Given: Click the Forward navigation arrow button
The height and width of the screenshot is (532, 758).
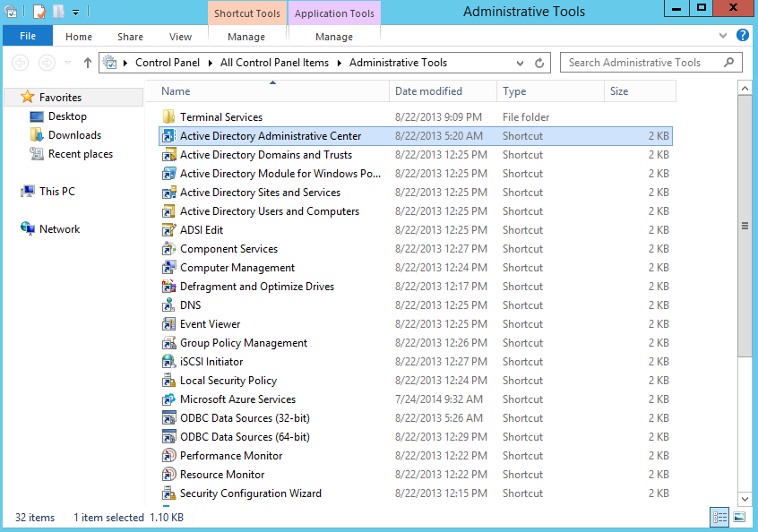Looking at the screenshot, I should tap(47, 63).
